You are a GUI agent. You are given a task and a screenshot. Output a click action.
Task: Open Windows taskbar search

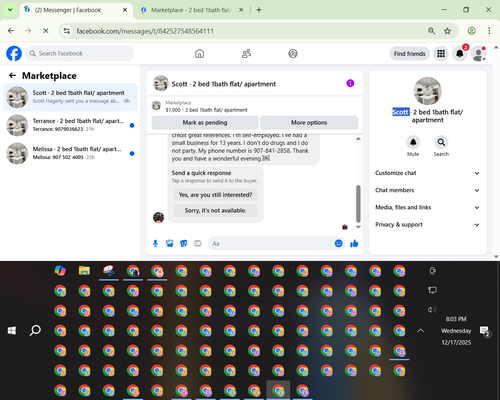[x=35, y=330]
